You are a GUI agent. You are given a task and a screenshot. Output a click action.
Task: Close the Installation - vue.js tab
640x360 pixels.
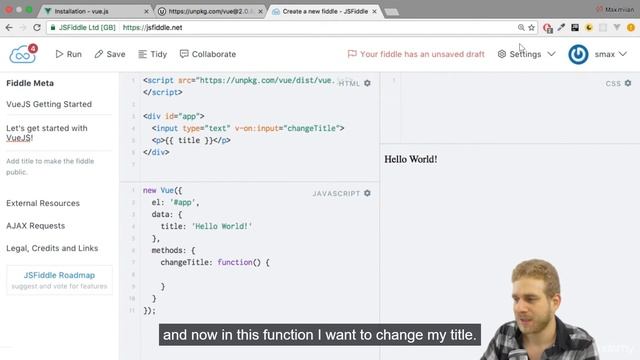[147, 11]
